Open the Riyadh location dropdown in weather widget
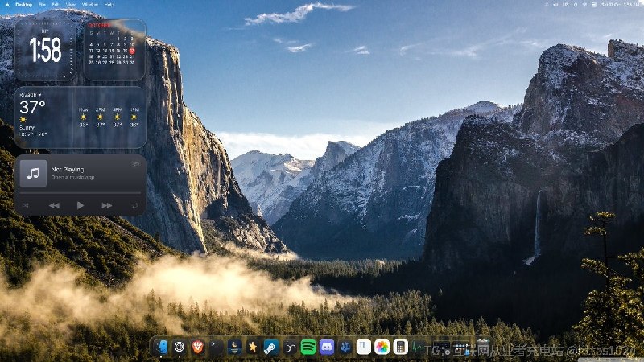Image resolution: width=644 pixels, height=362 pixels. pos(31,95)
